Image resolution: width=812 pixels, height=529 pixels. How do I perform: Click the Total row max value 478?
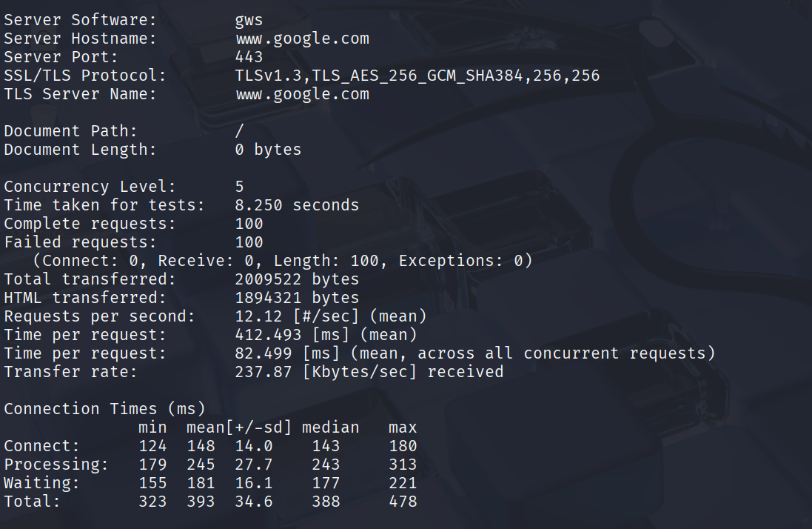pyautogui.click(x=403, y=502)
